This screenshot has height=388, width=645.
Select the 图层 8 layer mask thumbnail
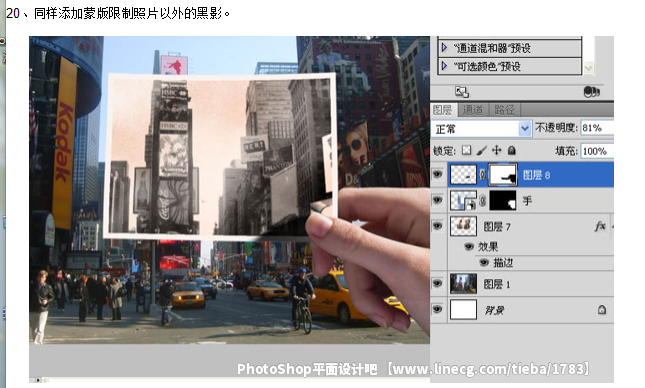tap(502, 175)
